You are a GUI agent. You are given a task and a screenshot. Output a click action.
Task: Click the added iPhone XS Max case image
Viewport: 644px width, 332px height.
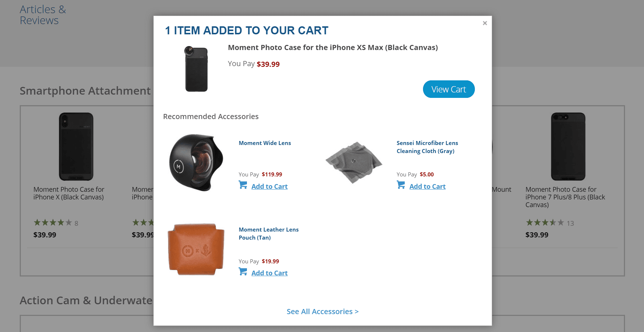tap(196, 69)
